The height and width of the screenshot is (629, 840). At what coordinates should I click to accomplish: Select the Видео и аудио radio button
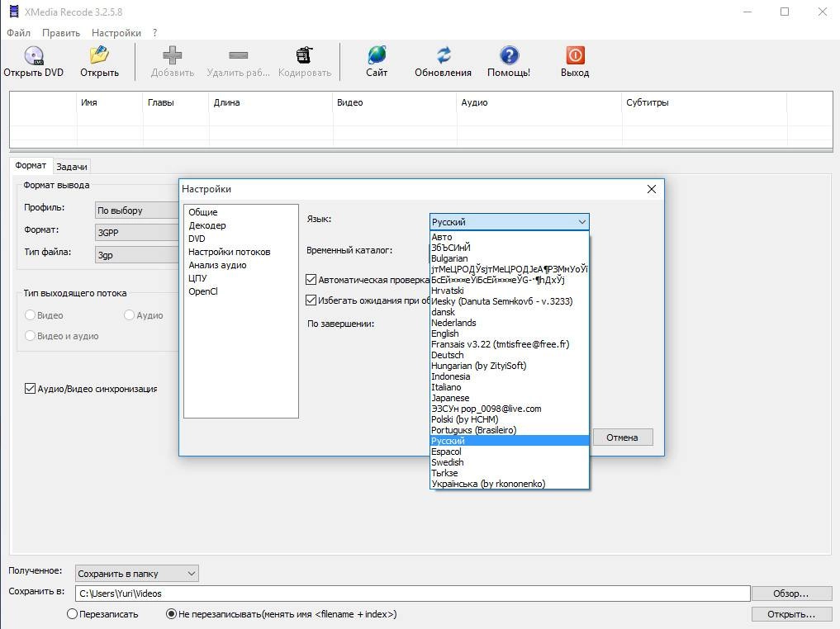click(x=30, y=336)
